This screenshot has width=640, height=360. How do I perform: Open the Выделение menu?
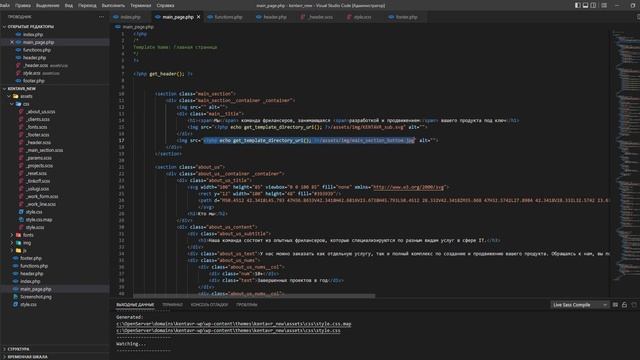pos(48,5)
